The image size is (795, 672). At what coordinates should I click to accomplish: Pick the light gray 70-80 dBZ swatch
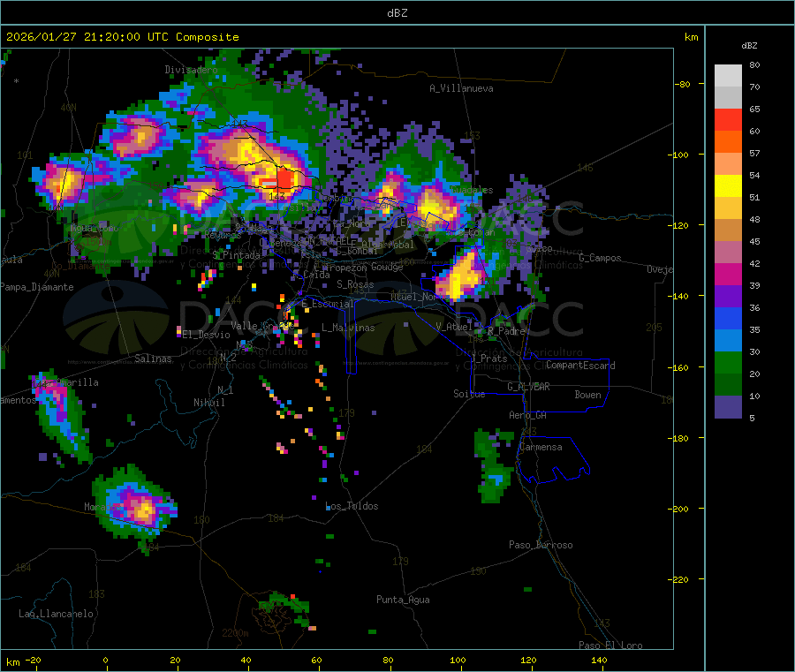[x=728, y=76]
